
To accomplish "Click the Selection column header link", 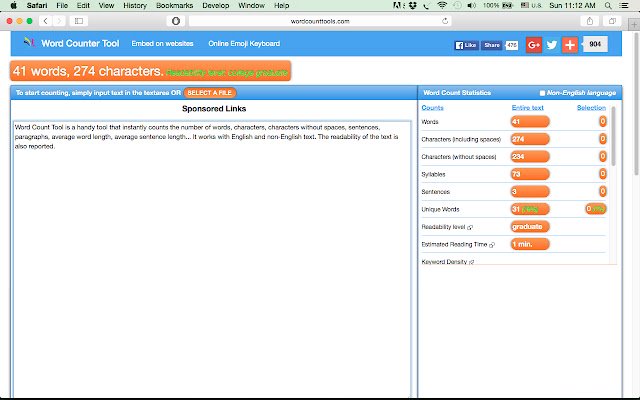I will [591, 108].
